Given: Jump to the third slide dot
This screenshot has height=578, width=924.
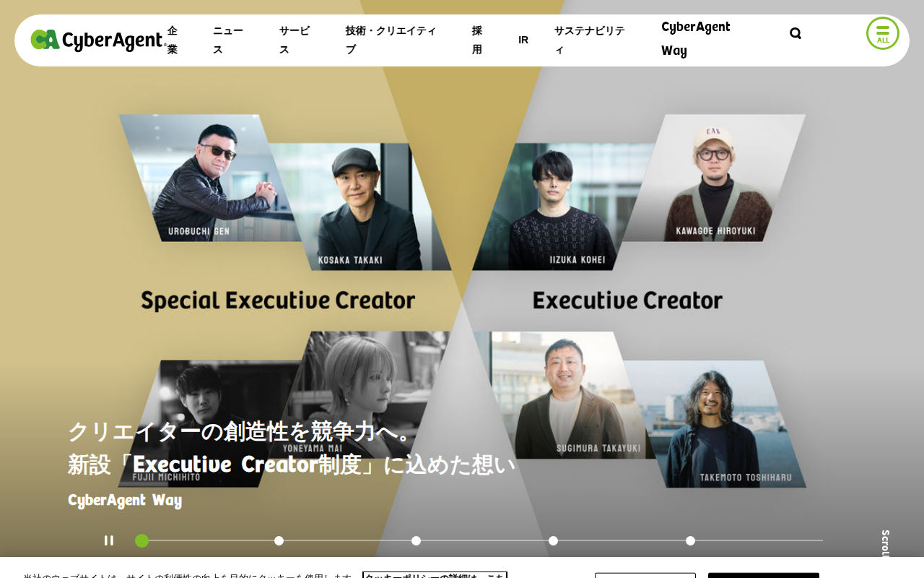Looking at the screenshot, I should 416,540.
